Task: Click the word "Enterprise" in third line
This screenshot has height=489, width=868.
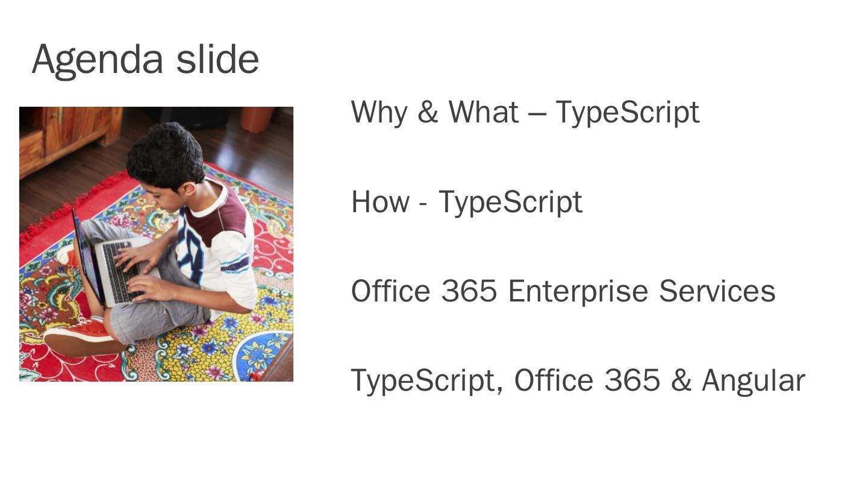Action: coord(578,292)
